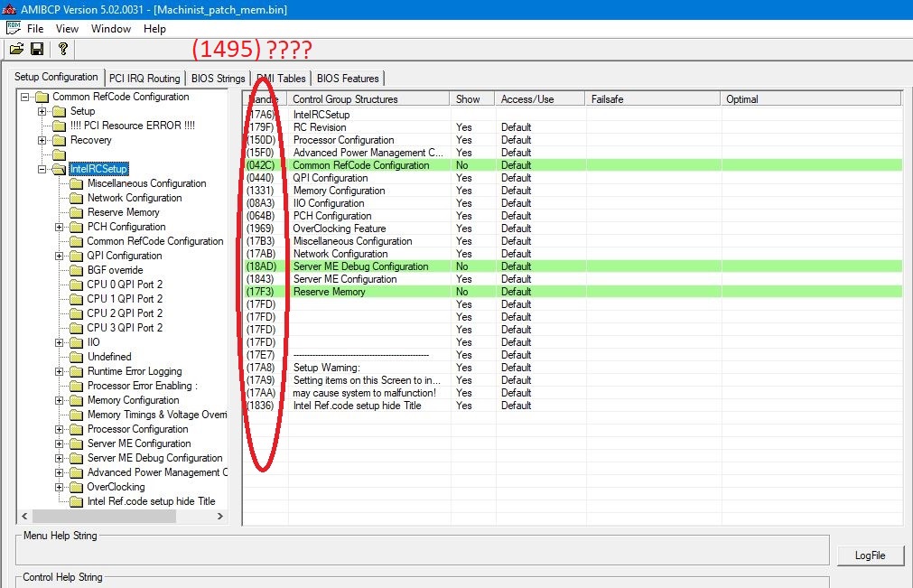Expand the Processor Configuration tree node
The width and height of the screenshot is (913, 588).
coord(60,429)
